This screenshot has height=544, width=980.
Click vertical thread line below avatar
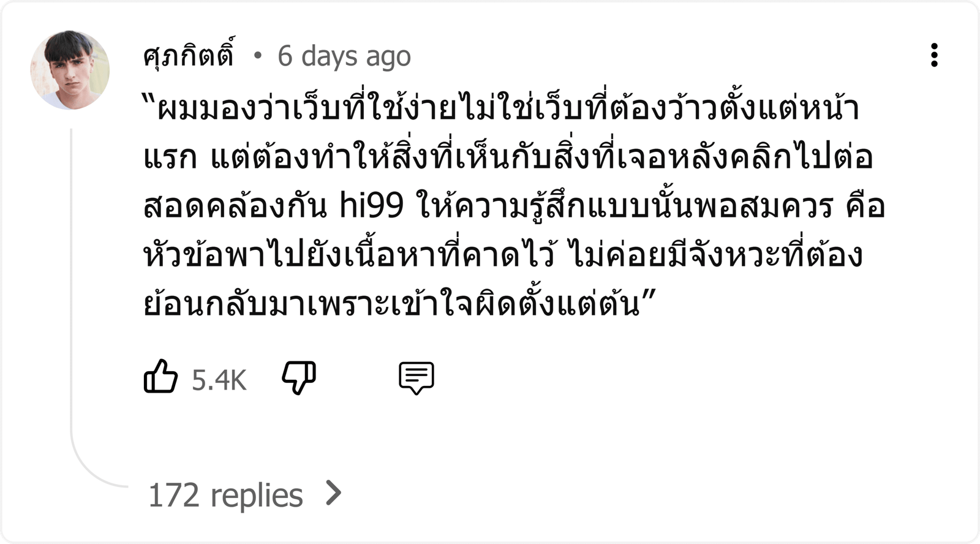click(72, 276)
